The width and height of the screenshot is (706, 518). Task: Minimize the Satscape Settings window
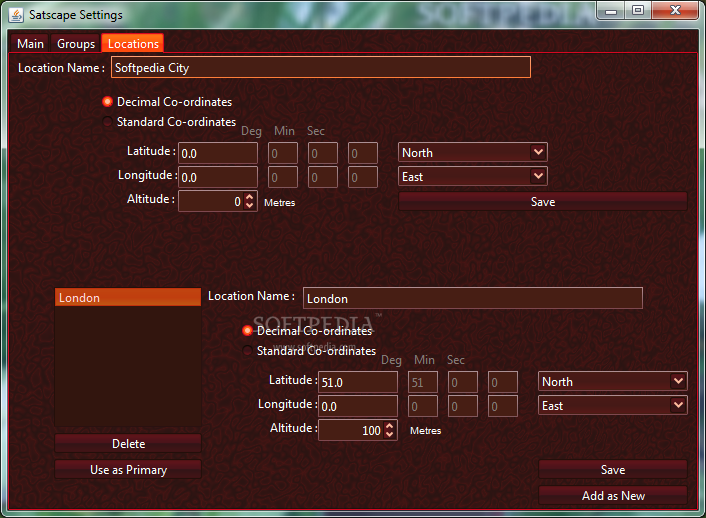[611, 11]
